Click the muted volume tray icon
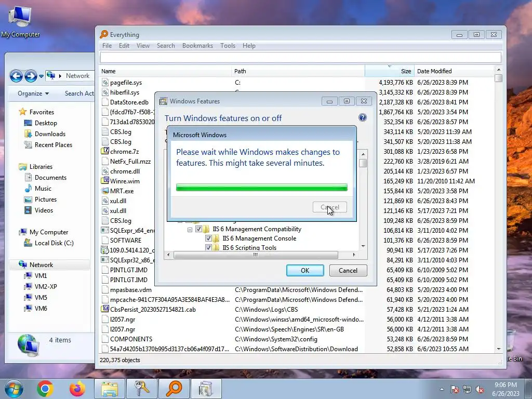532x399 pixels. [x=480, y=390]
